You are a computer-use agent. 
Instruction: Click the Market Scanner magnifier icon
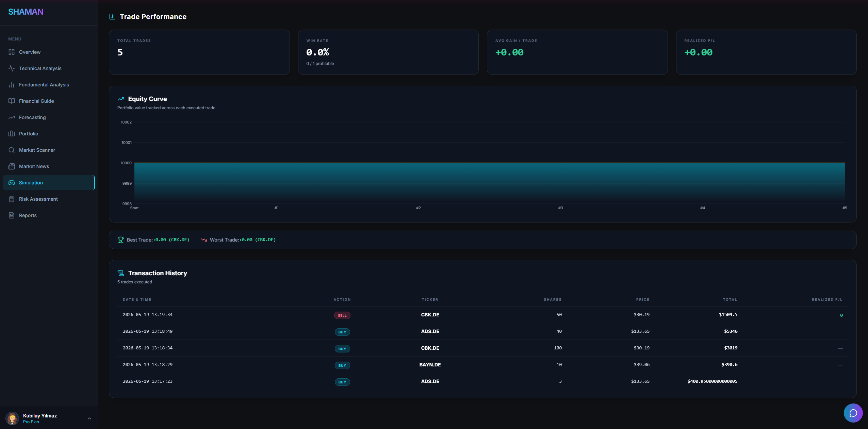pos(12,150)
